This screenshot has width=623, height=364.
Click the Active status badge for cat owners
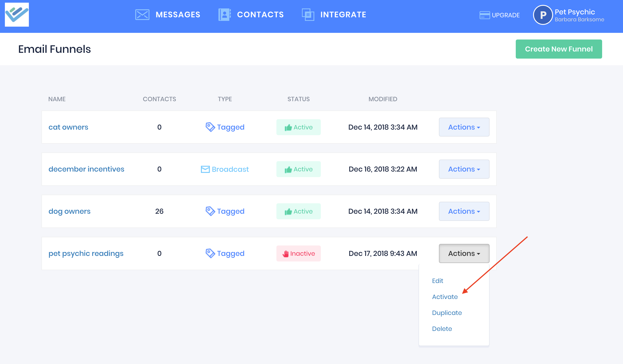[298, 127]
